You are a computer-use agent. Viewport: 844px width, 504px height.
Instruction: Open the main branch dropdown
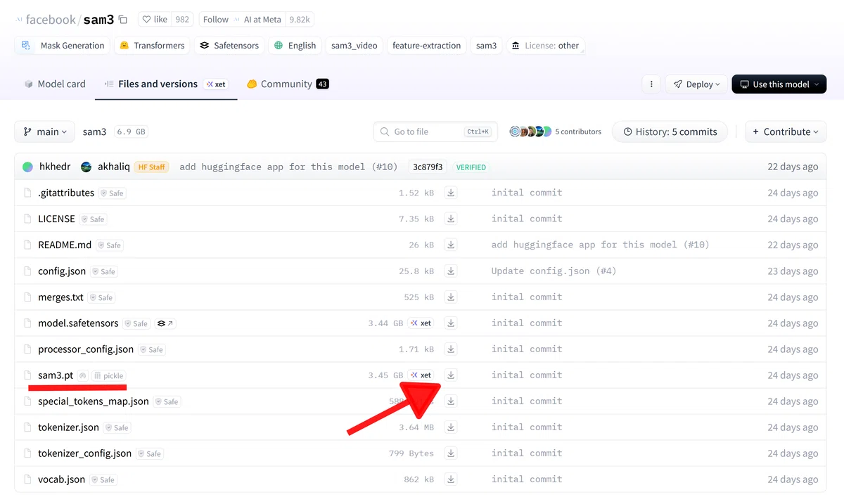coord(44,131)
